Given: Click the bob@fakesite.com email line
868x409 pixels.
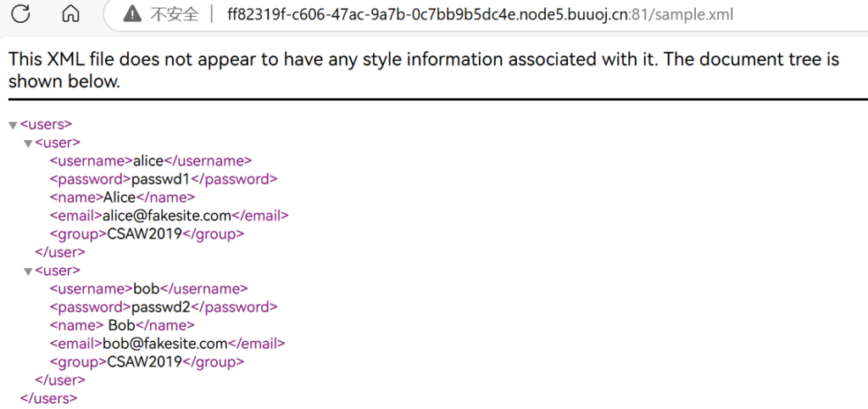Looking at the screenshot, I should click(x=167, y=344).
